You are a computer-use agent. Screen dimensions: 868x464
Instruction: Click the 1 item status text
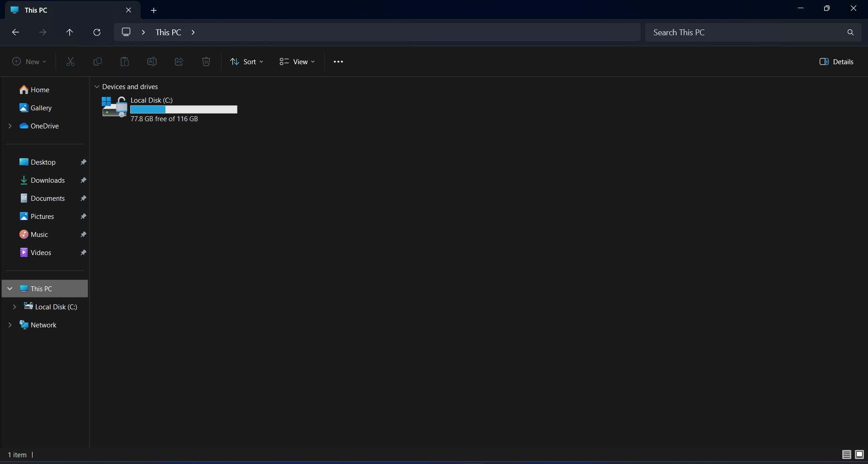(17, 455)
